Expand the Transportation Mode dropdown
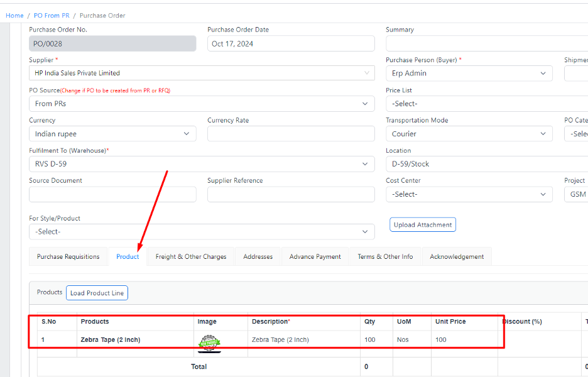The height and width of the screenshot is (377, 588). [469, 134]
